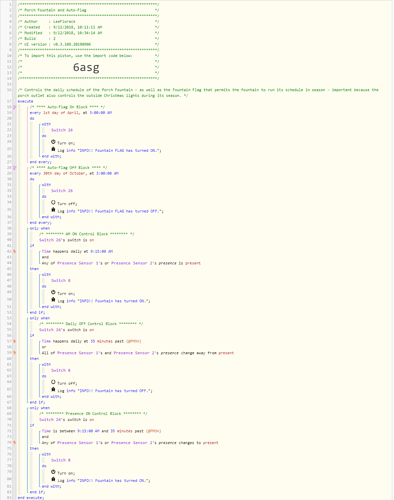The height and width of the screenshot is (500, 394).
Task: Click "Switch 26's switch is on" on line 40
Action: (66, 240)
